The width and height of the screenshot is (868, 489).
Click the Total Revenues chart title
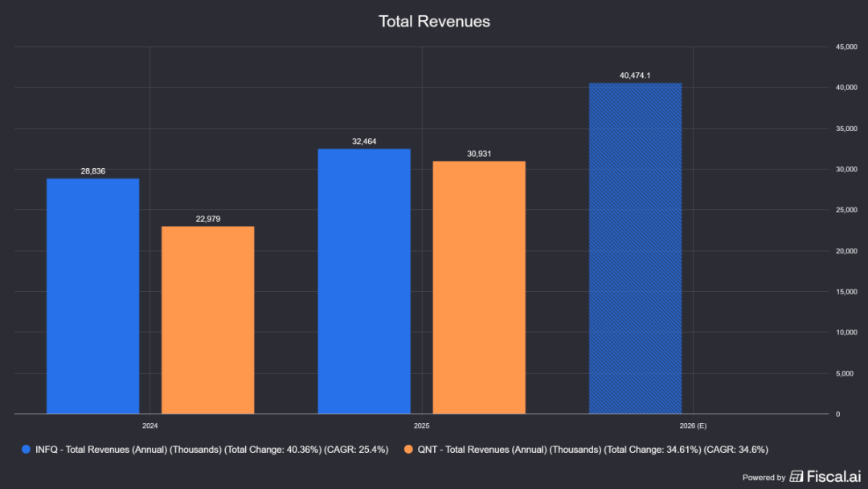pos(435,21)
